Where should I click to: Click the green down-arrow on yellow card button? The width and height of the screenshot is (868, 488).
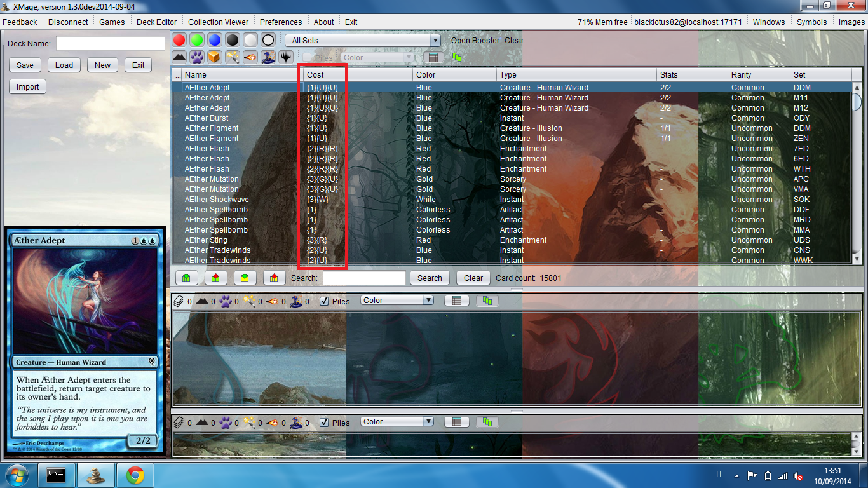245,278
